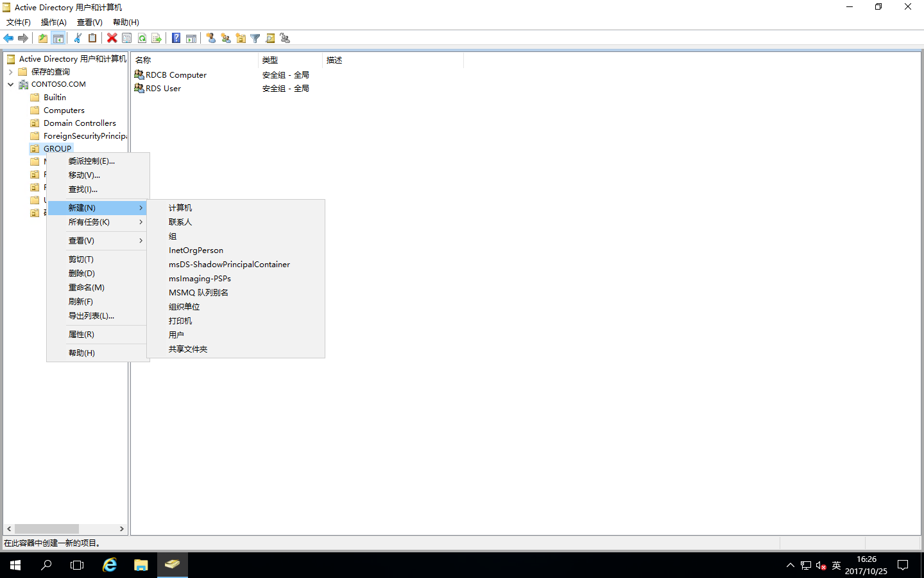Click the Back arrow toolbar icon
The width and height of the screenshot is (924, 578).
coord(8,39)
